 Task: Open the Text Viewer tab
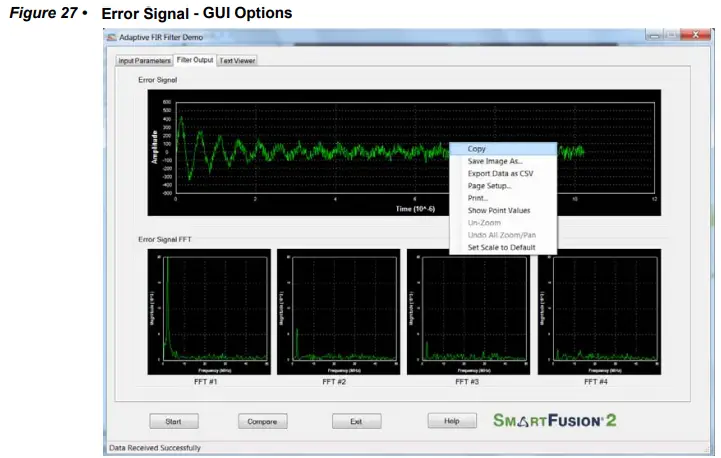[237, 61]
